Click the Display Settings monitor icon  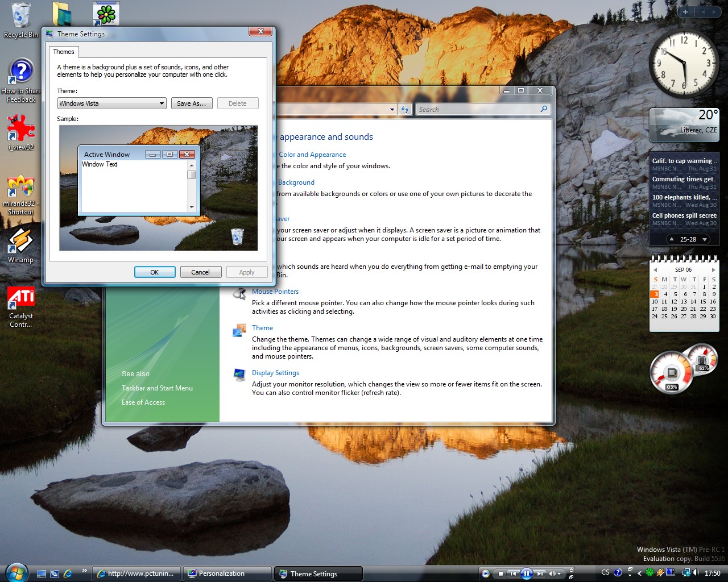pos(239,375)
